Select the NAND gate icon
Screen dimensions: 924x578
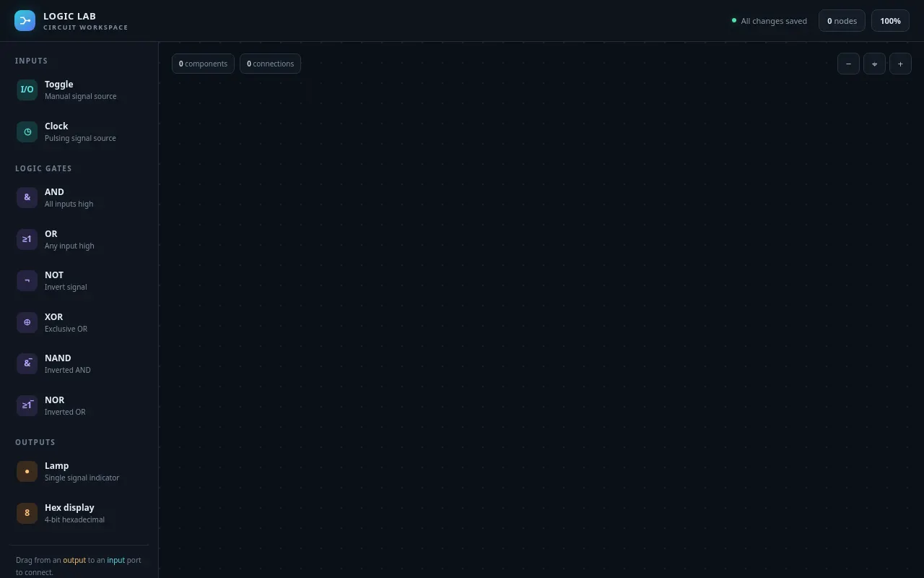tap(27, 363)
